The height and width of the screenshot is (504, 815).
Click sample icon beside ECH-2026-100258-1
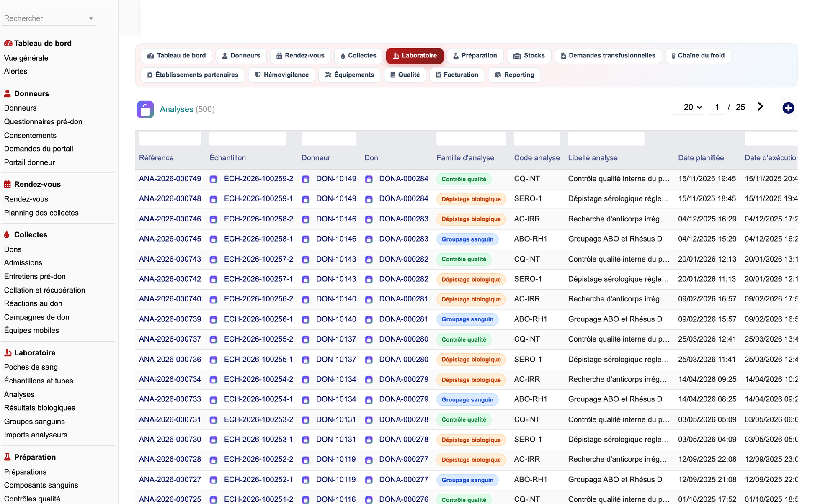pyautogui.click(x=214, y=239)
